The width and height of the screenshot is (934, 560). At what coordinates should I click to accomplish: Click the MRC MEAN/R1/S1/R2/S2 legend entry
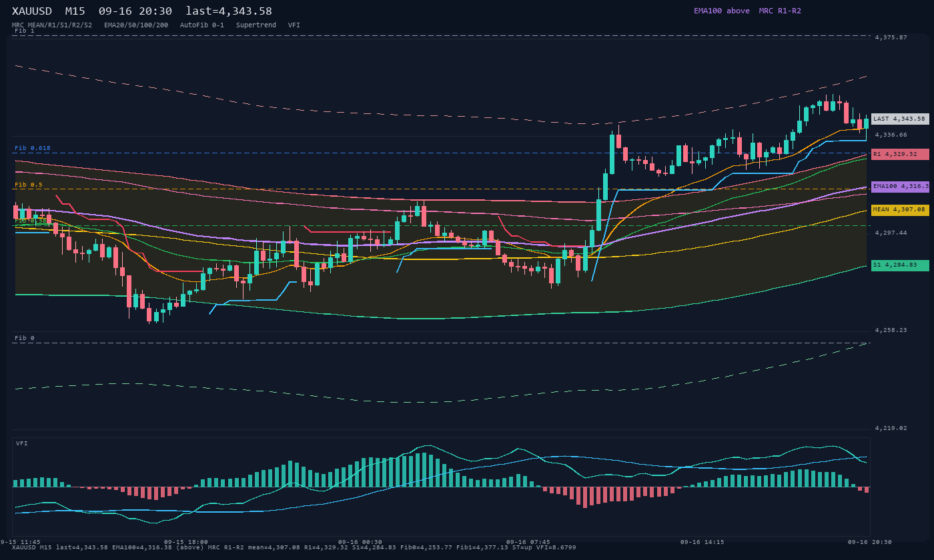pyautogui.click(x=52, y=25)
